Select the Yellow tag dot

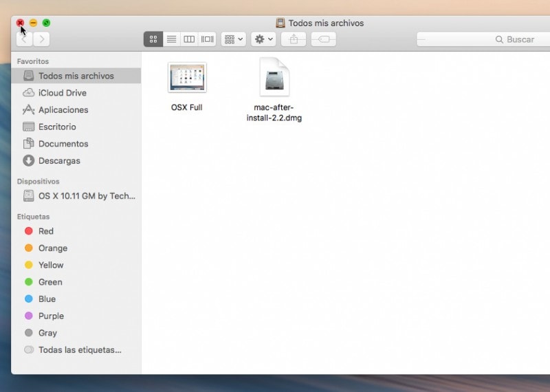click(29, 265)
